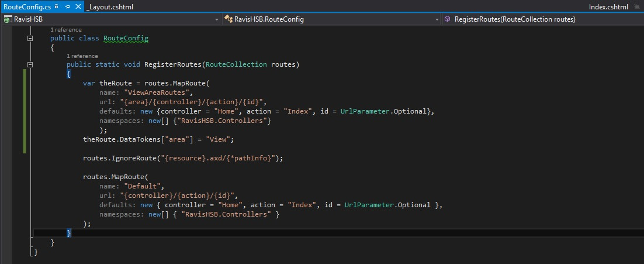The height and width of the screenshot is (264, 644).
Task: Click the RegisterRoutes method cube icon
Action: 448,19
